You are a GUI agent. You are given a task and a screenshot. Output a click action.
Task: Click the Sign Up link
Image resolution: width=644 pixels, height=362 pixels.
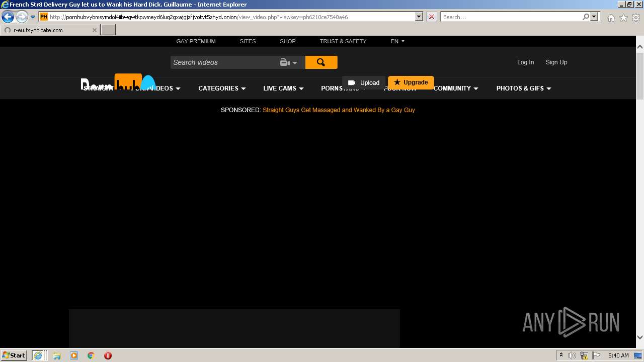tap(556, 62)
